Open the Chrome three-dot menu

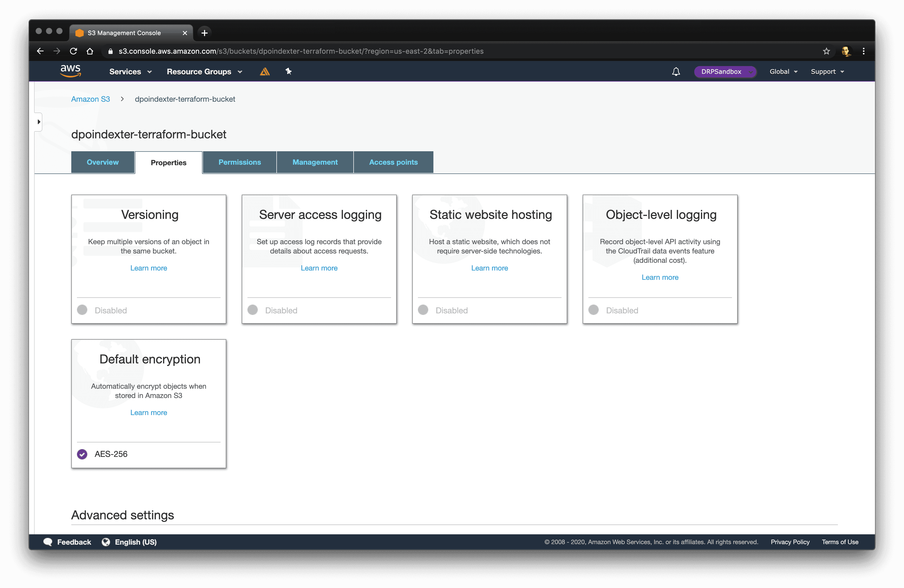pyautogui.click(x=863, y=51)
